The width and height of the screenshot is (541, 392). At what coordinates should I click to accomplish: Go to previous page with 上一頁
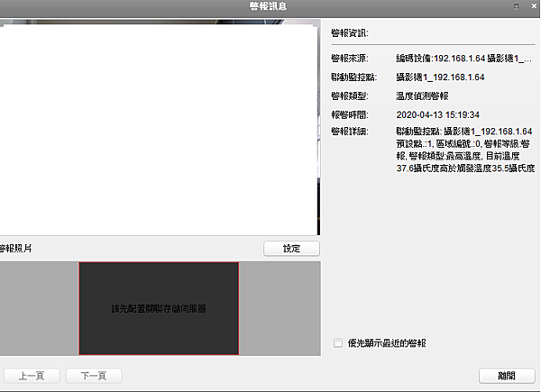pyautogui.click(x=32, y=376)
